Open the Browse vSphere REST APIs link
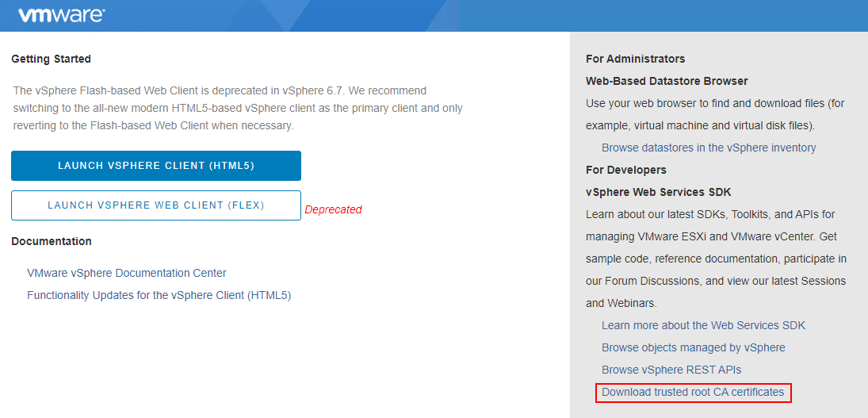Screen dimensions: 868x418 (671, 370)
